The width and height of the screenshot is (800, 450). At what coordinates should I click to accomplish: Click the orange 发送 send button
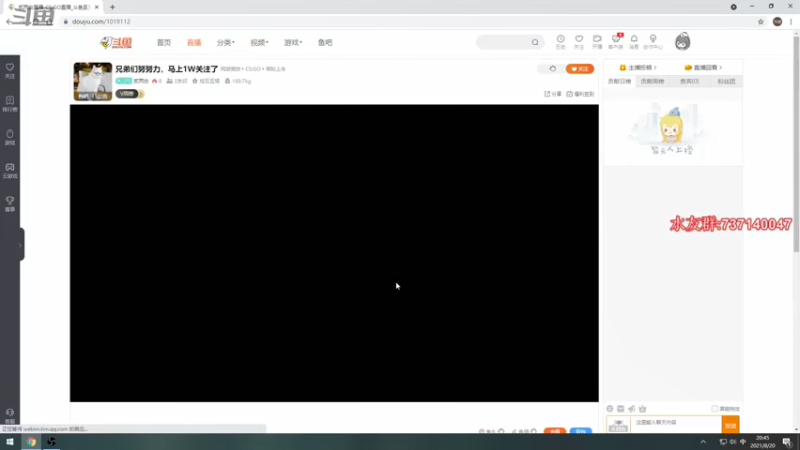point(731,424)
